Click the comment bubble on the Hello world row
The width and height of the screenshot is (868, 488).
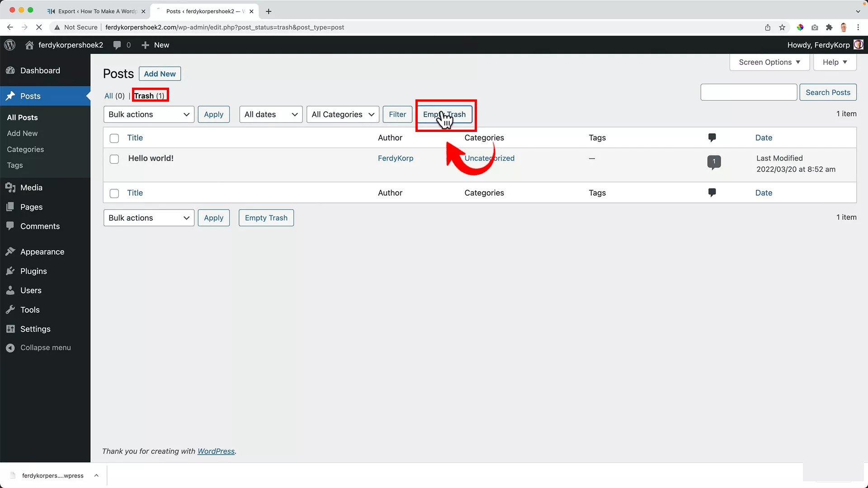point(713,162)
